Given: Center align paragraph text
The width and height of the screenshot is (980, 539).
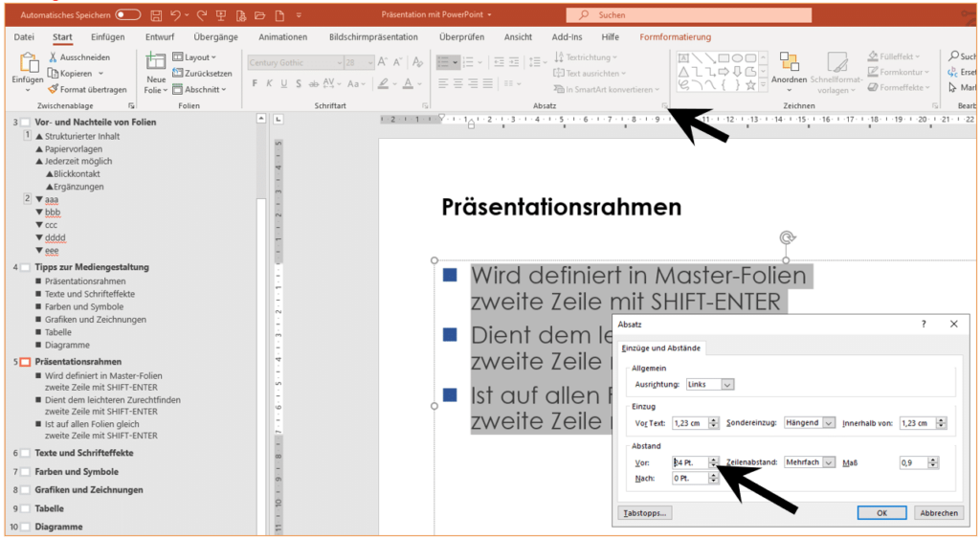Looking at the screenshot, I should [x=458, y=83].
